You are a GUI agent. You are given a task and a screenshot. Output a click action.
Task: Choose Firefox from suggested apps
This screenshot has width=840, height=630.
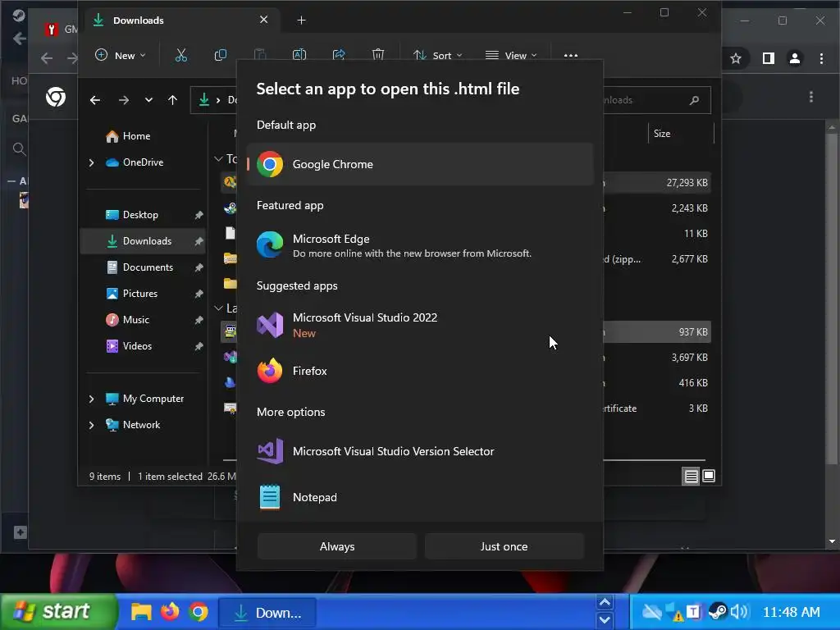[x=420, y=371]
